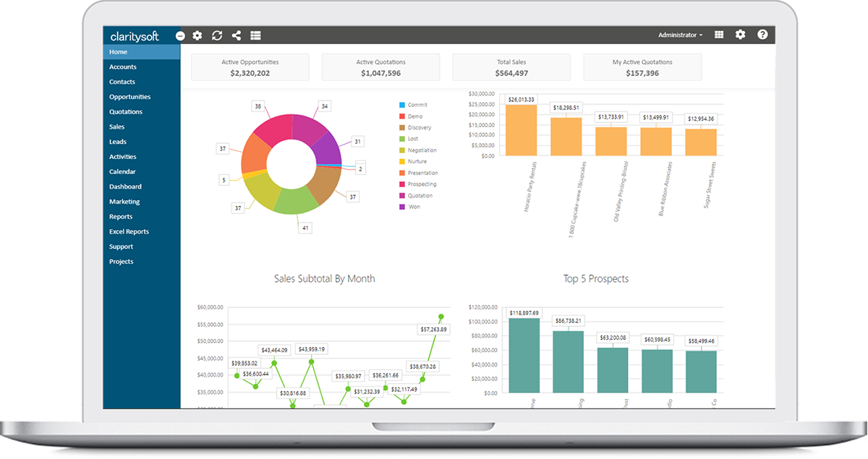The image size is (868, 459).
Task: Click the apps grid icon near Administrator
Action: pos(718,35)
